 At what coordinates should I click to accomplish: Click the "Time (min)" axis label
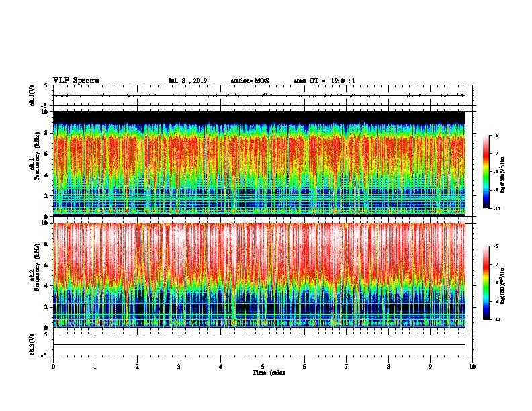[269, 373]
